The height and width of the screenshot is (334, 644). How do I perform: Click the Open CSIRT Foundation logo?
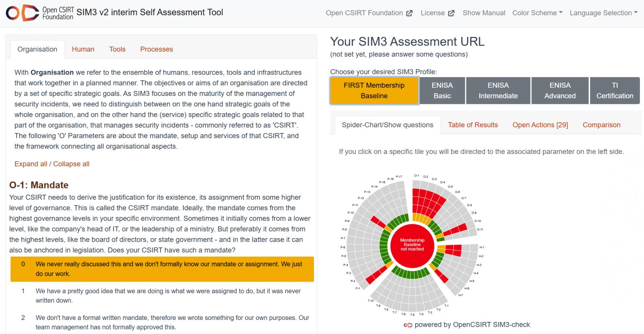click(39, 13)
